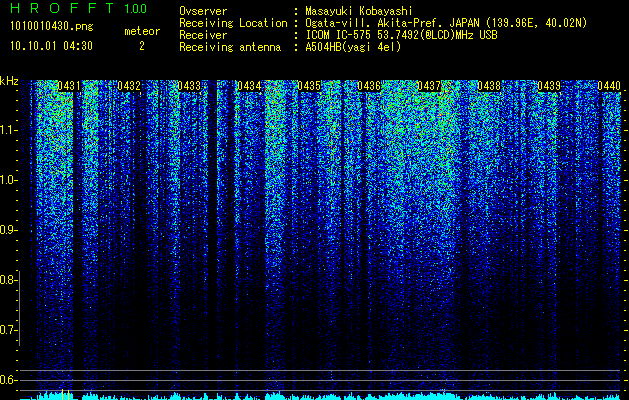Viewport: 629px width, 400px height.
Task: Click the word meteor
Action: tap(142, 31)
